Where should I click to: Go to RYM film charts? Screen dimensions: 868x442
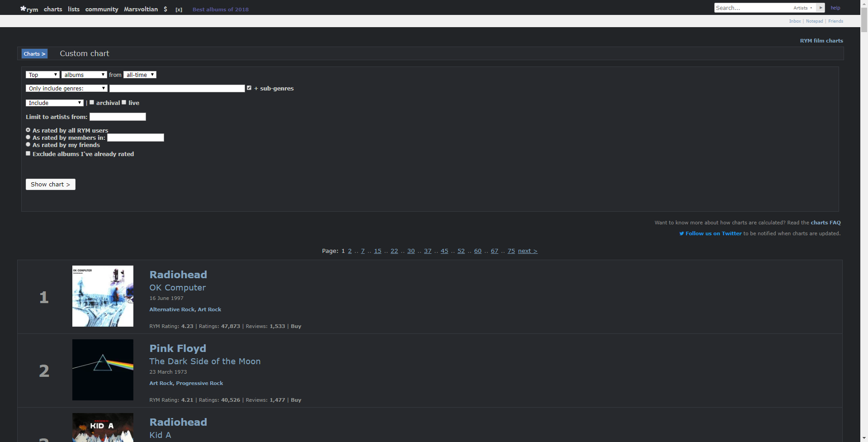tap(821, 41)
